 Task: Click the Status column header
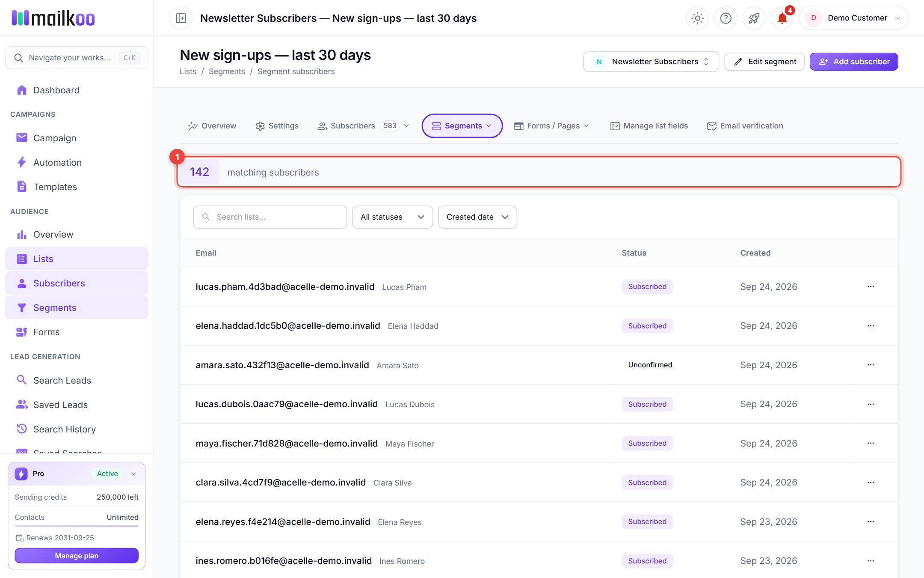[634, 253]
